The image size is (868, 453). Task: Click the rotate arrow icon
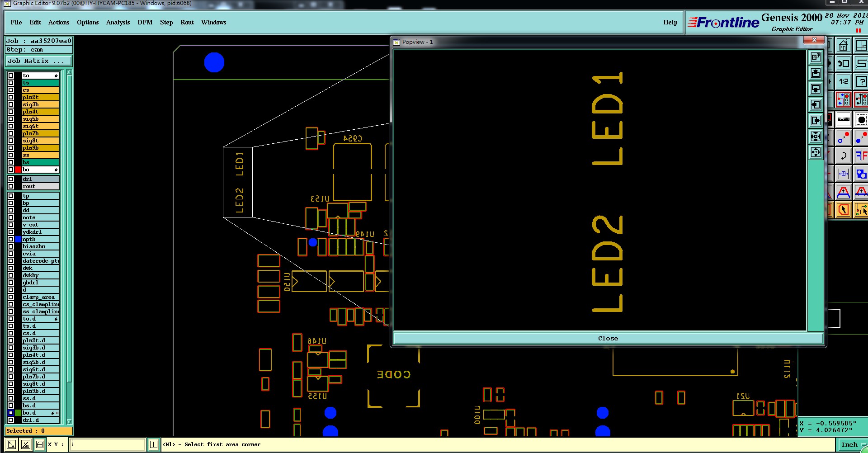click(844, 156)
